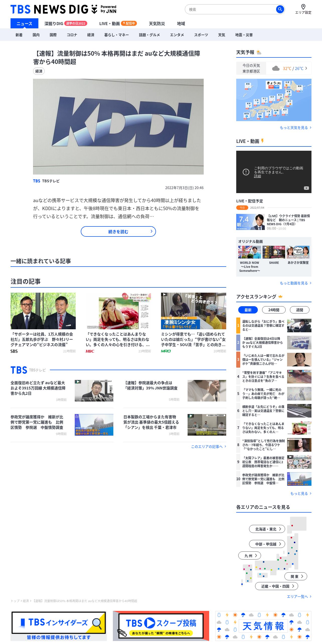The height and width of the screenshot is (644, 322).
Task: Click play icon on 日本製鉄 article thumbnail
Action: [191, 416]
